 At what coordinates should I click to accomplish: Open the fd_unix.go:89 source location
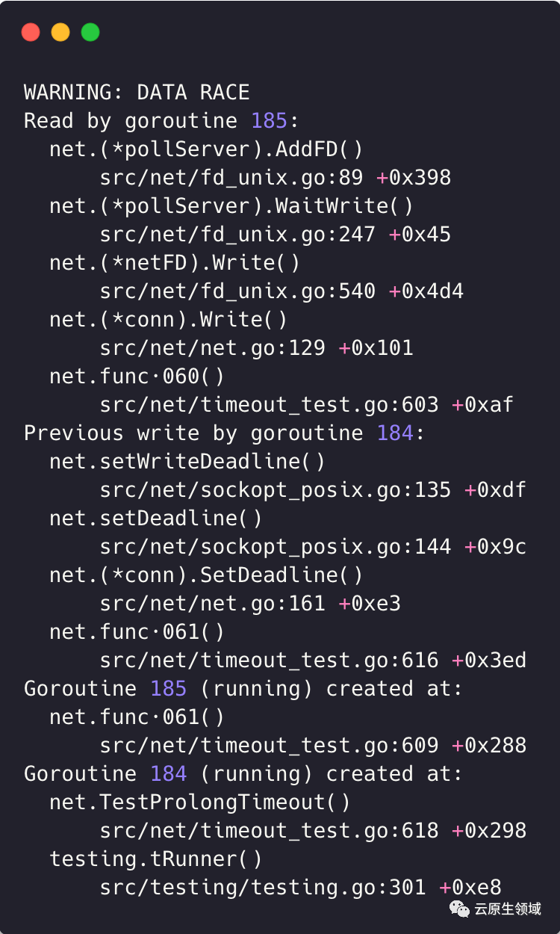point(231,178)
